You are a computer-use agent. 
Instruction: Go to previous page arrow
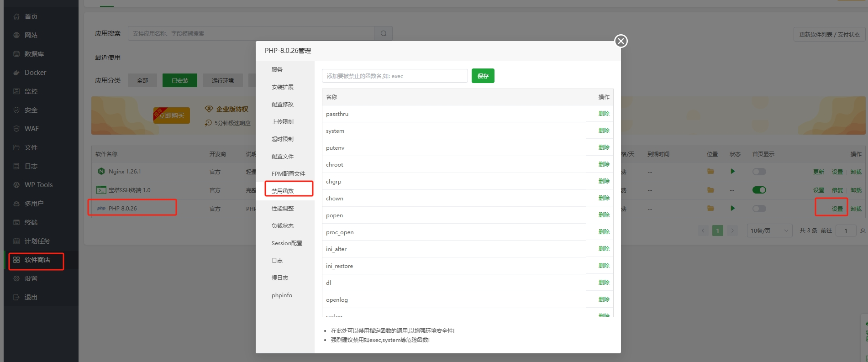(x=703, y=231)
